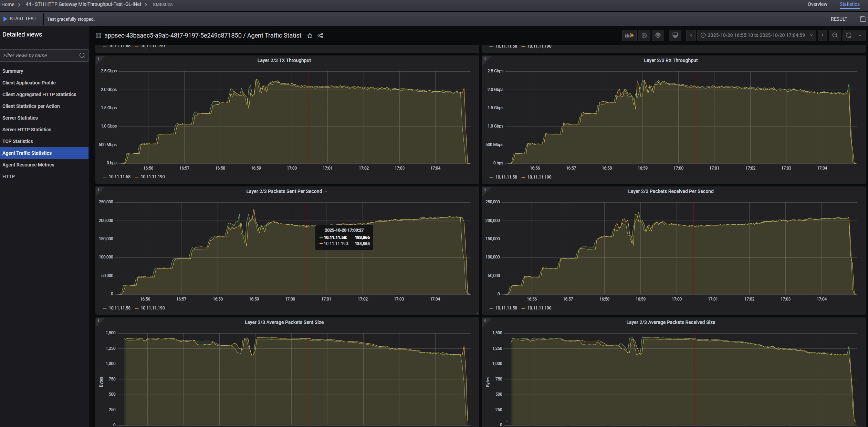Screen dimensions: 868x427
Task: Open the TCP Statistics view
Action: coord(18,141)
